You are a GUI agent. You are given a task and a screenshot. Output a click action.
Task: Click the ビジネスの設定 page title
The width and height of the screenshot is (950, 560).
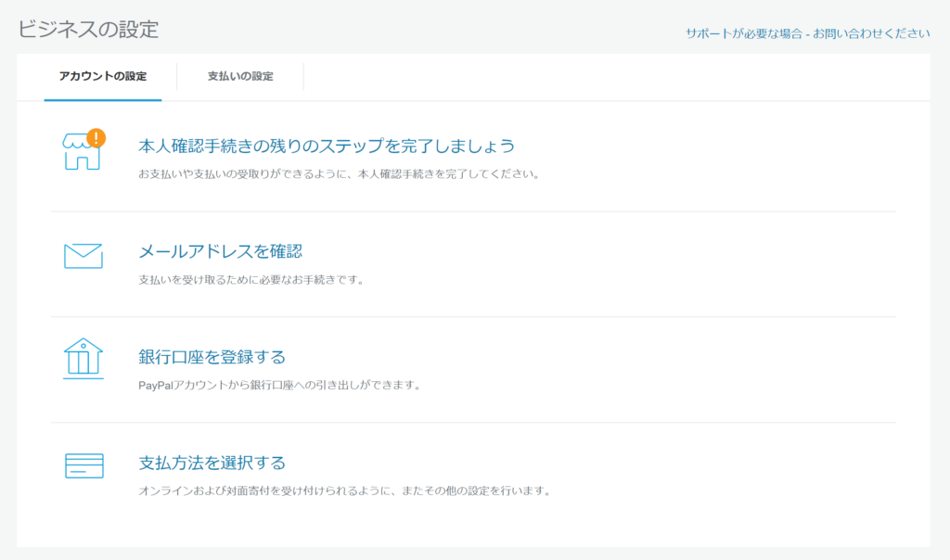[x=88, y=29]
